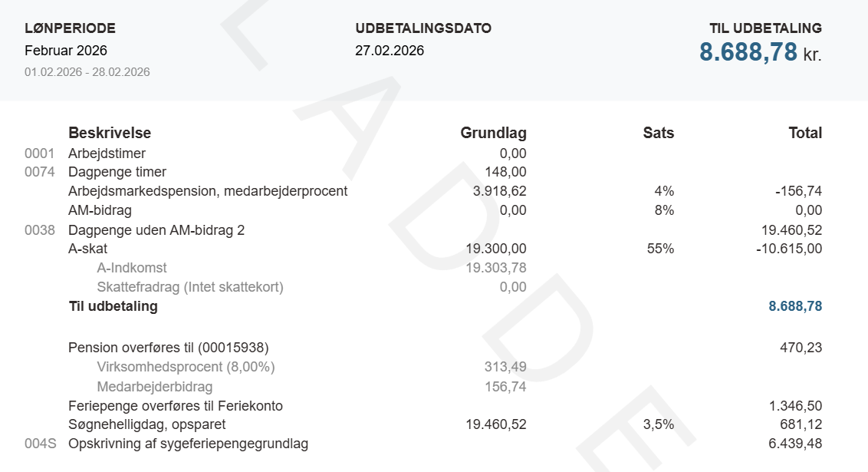The height and width of the screenshot is (472, 868).
Task: Select the Arbejdstimer row label
Action: 107,153
